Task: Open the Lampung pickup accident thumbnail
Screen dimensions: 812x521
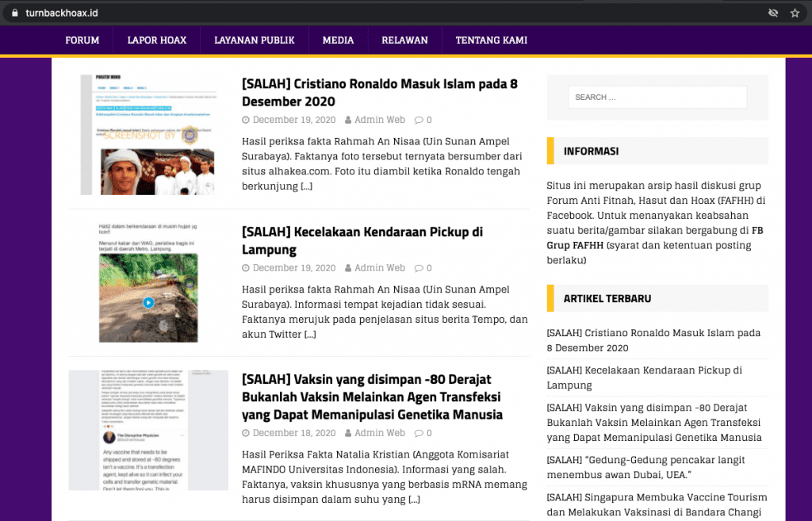Action: [x=148, y=283]
